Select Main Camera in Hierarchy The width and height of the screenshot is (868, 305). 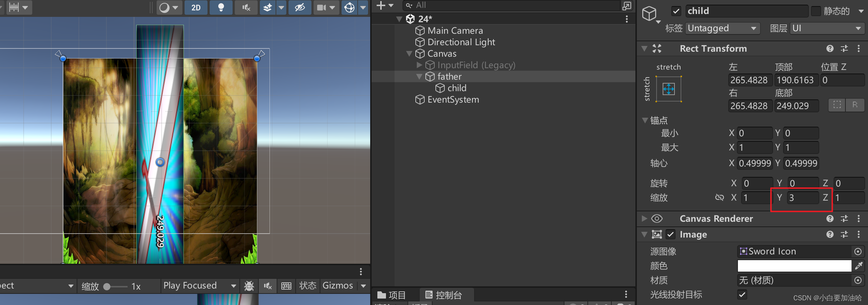[x=455, y=30]
